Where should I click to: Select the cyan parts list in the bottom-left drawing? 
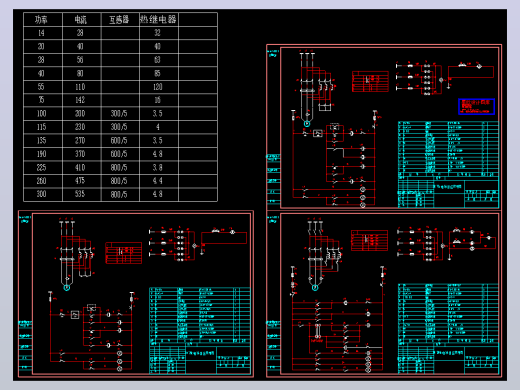pyautogui.click(x=200, y=331)
